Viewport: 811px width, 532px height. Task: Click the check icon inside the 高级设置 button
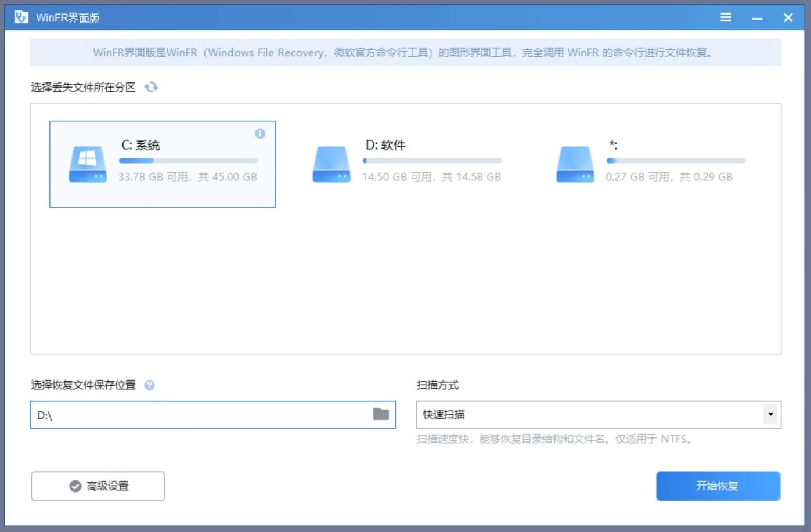pos(74,486)
